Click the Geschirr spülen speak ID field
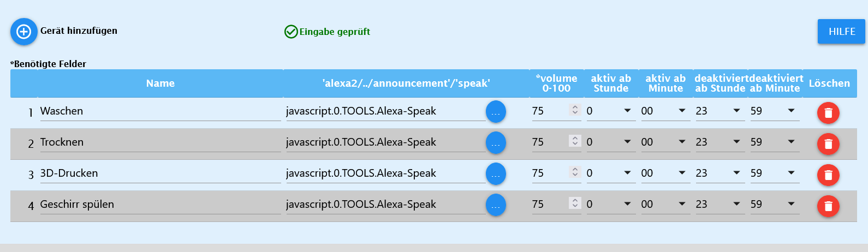Screen dimensions: 868x252 pyautogui.click(x=385, y=205)
